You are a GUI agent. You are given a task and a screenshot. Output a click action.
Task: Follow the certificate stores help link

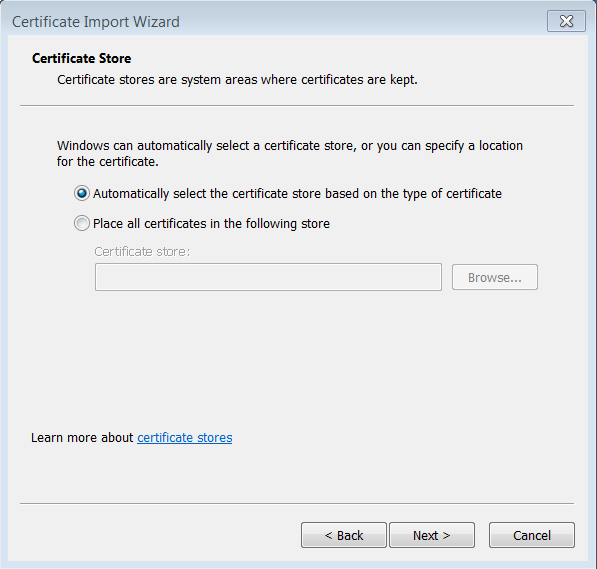click(185, 438)
